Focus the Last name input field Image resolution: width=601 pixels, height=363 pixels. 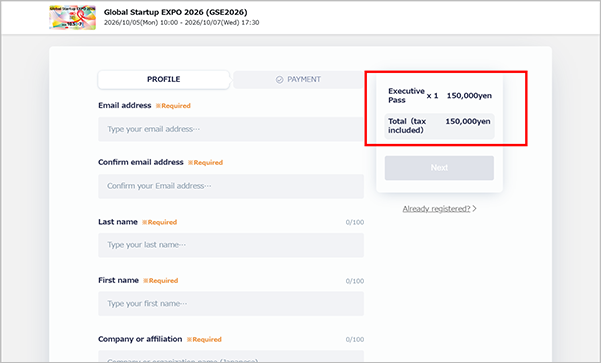231,245
